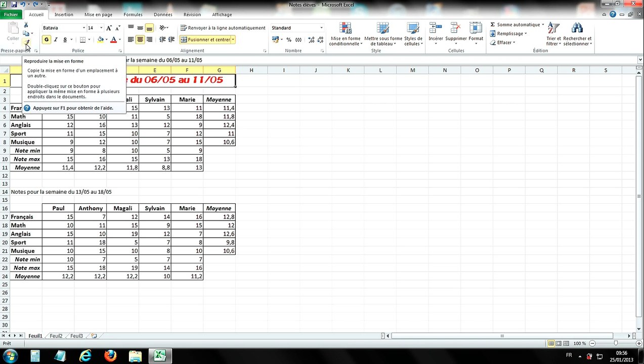Click the zoom slider handle
Screen dimensions: 644x364
(x=616, y=343)
